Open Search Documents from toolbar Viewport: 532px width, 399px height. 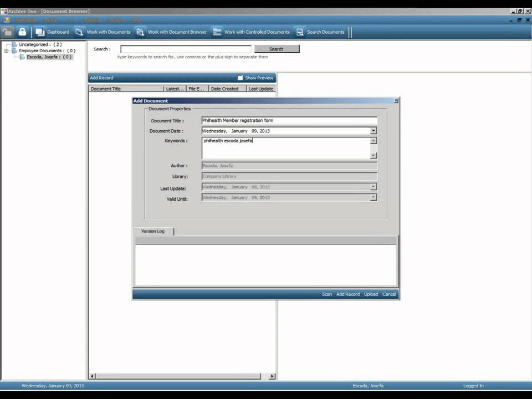pyautogui.click(x=320, y=32)
